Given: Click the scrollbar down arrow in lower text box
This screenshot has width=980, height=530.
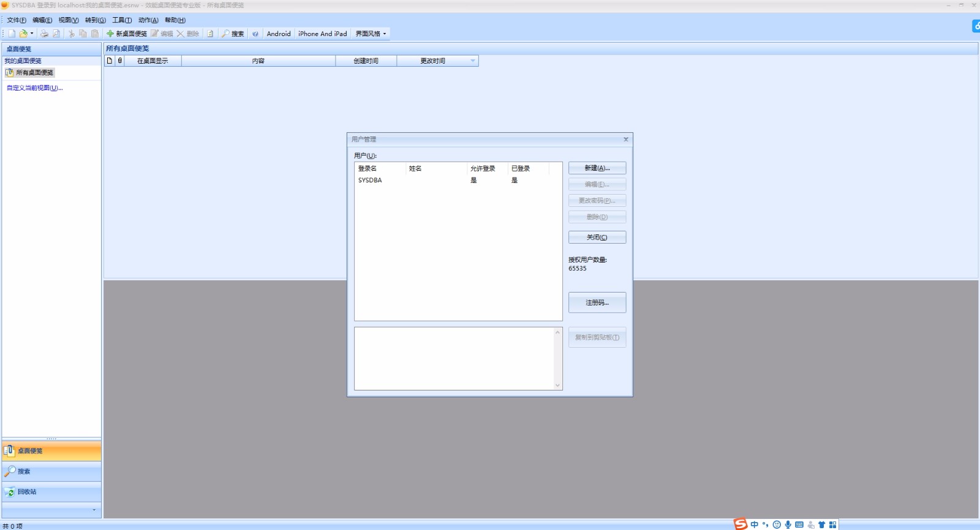Looking at the screenshot, I should click(x=557, y=385).
